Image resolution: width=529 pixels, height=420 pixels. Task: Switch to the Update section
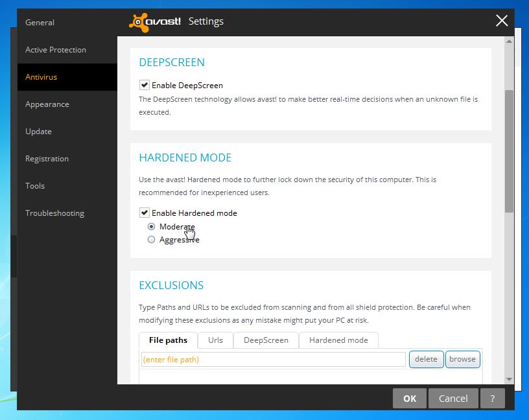tap(38, 131)
